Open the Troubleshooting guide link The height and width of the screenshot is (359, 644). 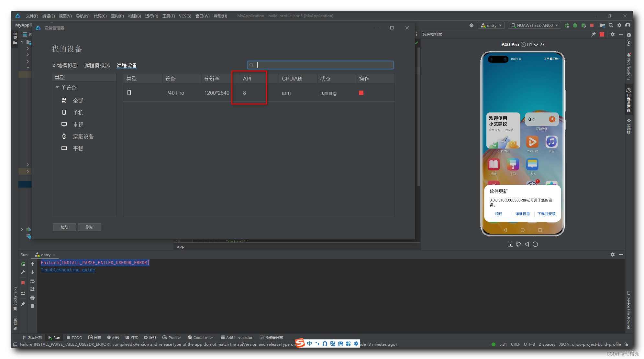(68, 270)
